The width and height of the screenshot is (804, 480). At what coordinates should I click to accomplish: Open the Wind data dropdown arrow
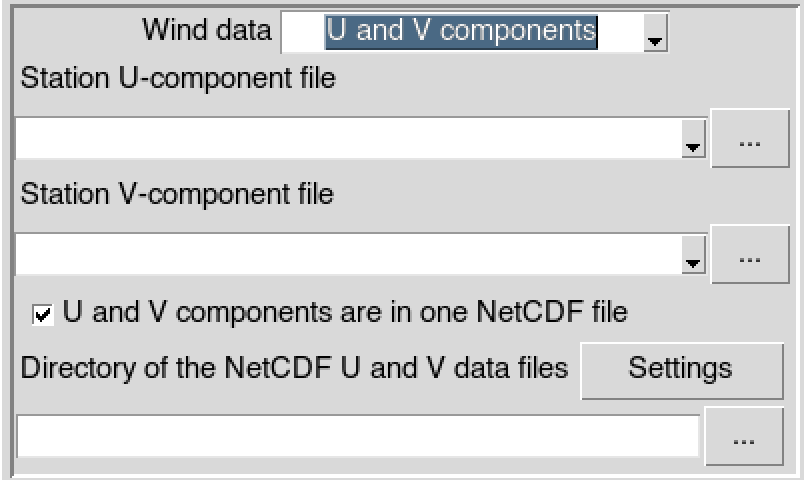coord(655,33)
